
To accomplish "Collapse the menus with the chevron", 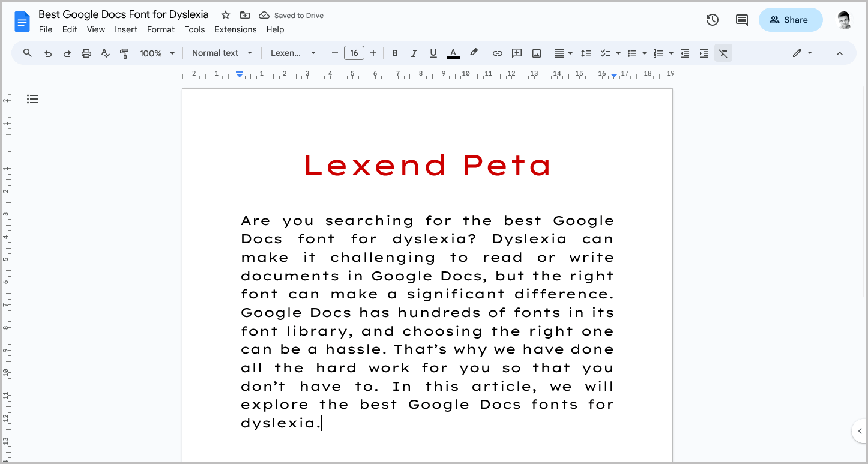I will pyautogui.click(x=840, y=53).
